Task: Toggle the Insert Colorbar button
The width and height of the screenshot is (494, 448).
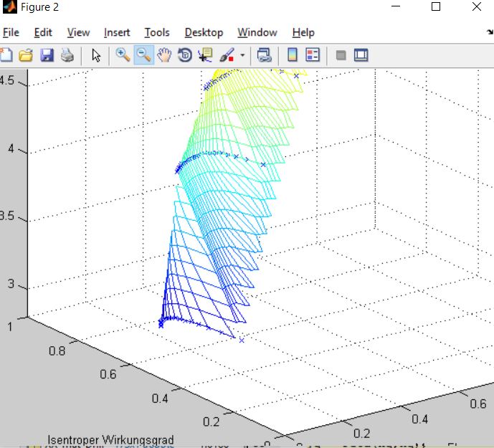Action: click(x=292, y=55)
